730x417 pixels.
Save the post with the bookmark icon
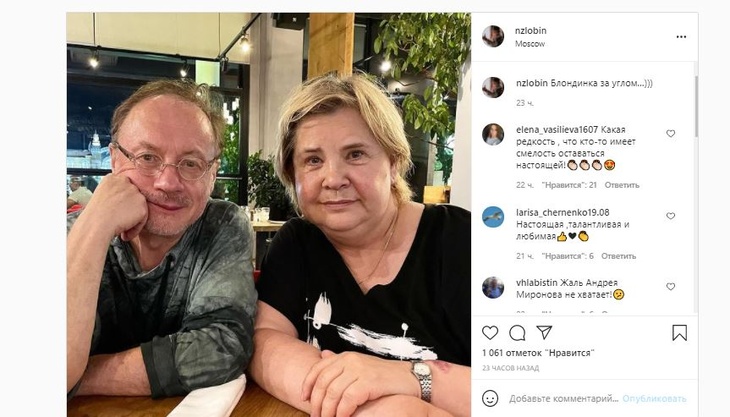point(679,333)
